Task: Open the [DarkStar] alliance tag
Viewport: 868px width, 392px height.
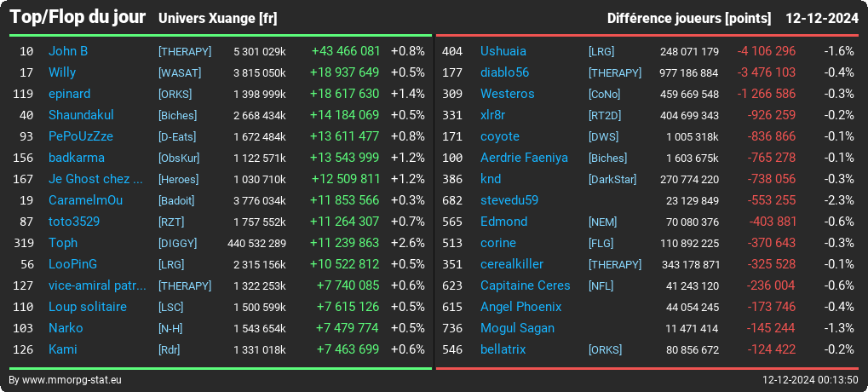Action: [x=612, y=180]
